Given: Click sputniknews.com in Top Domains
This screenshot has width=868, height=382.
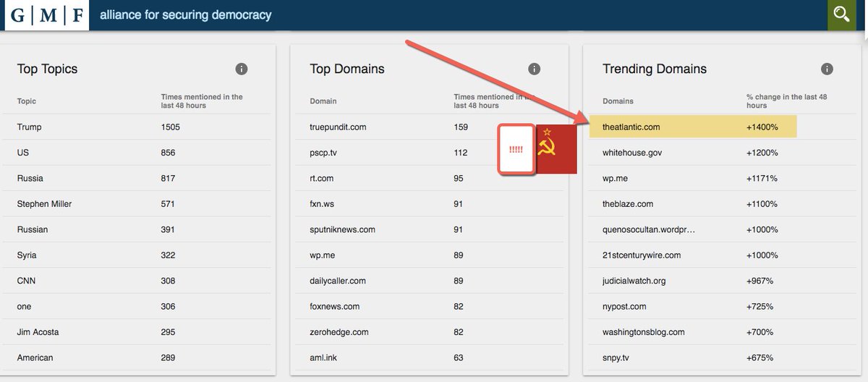Looking at the screenshot, I should (342, 229).
